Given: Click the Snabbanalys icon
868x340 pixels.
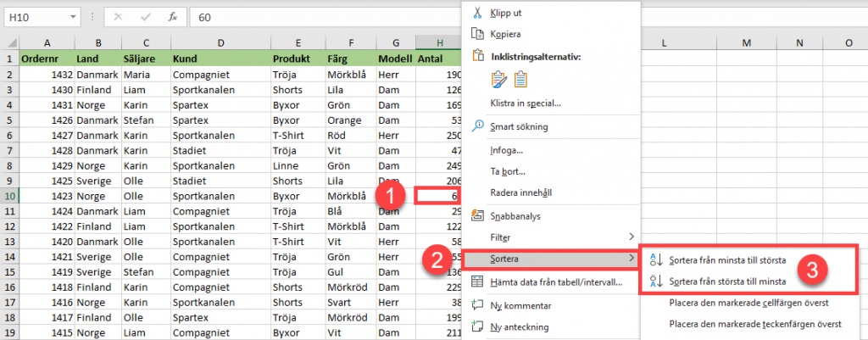Looking at the screenshot, I should (477, 215).
